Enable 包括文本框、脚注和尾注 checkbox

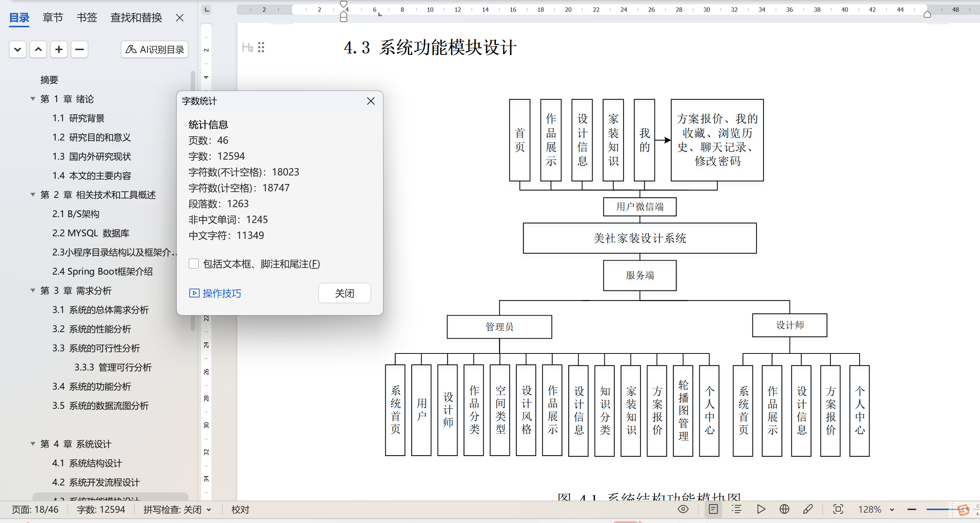click(x=194, y=264)
